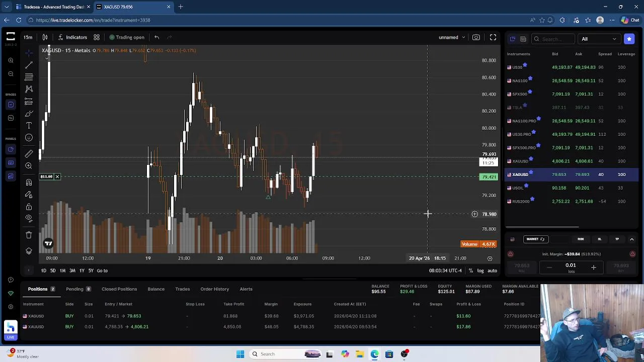Select the chart zoom-in tool in drawing bar
Image resolution: width=644 pixels, height=362 pixels.
pos(29,166)
